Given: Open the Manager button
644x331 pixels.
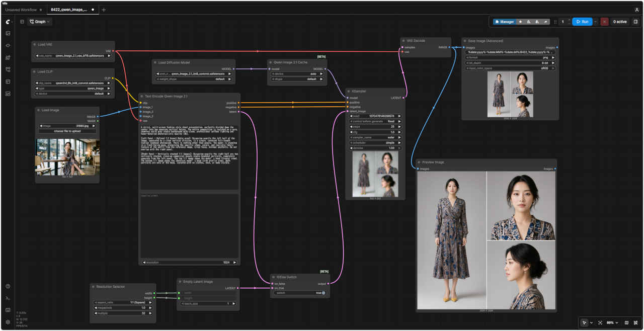Looking at the screenshot, I should 504,22.
